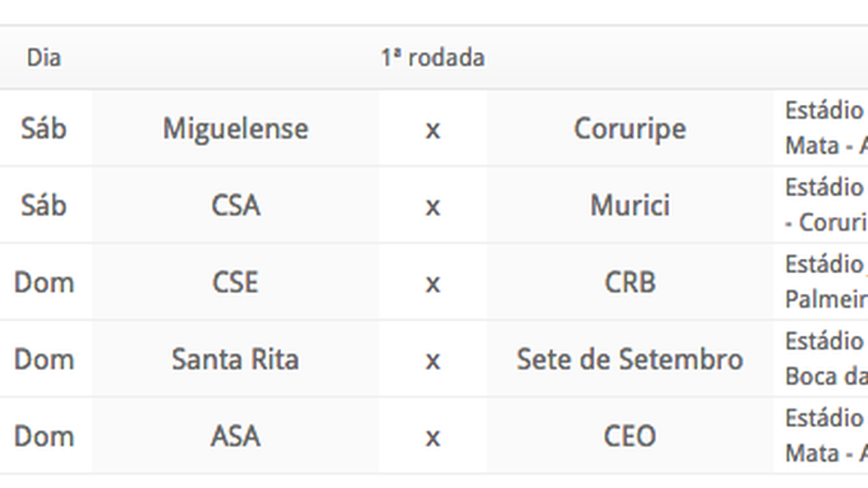The height and width of the screenshot is (488, 868).
Task: Click the CEO team cell
Action: 630,436
